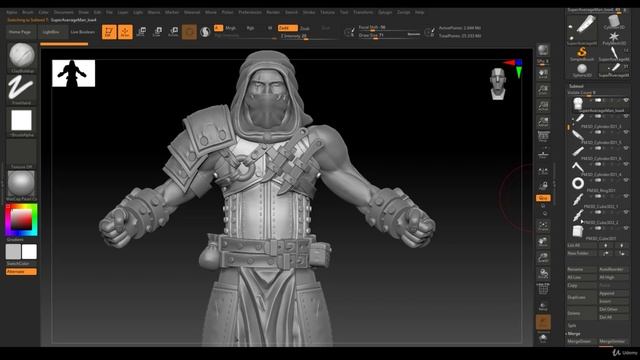
Task: Adjust the Z Intensity slider
Action: click(308, 36)
